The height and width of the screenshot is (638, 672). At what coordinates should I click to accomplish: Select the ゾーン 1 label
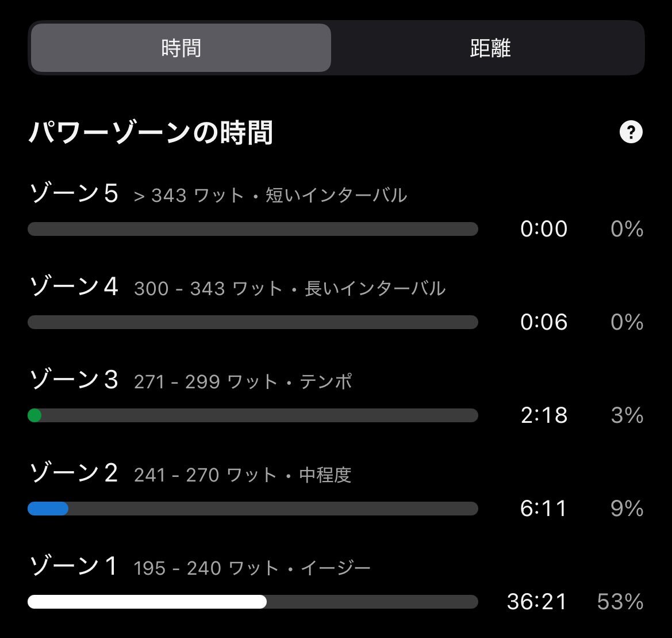pos(74,567)
